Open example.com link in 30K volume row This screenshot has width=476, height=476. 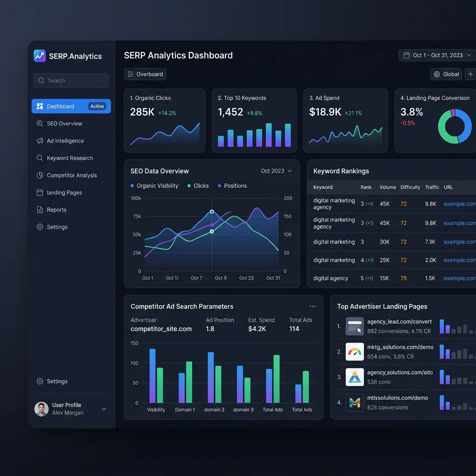460,242
